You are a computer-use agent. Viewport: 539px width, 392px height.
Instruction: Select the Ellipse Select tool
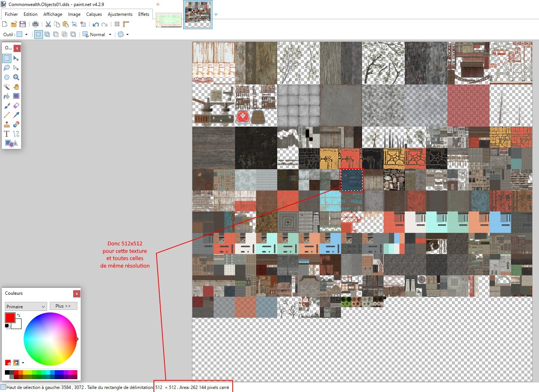point(7,77)
